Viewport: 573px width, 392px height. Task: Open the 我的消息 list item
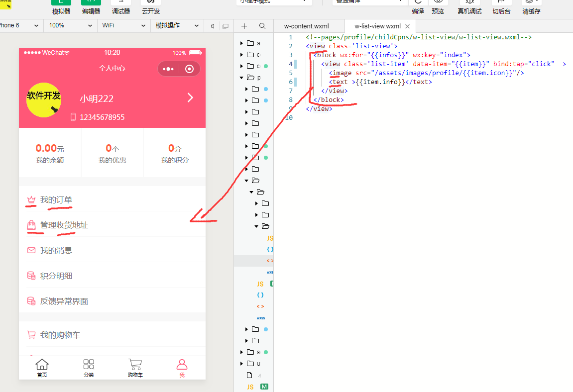coord(112,250)
